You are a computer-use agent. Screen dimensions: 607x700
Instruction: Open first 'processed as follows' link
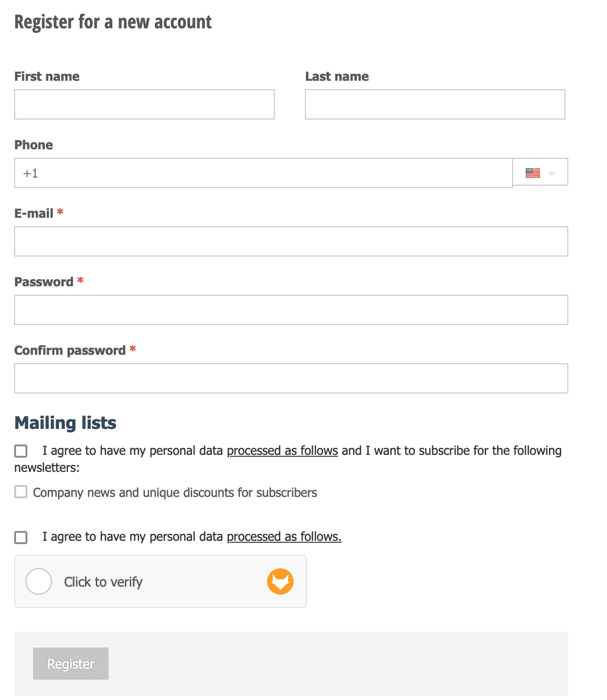pos(282,451)
